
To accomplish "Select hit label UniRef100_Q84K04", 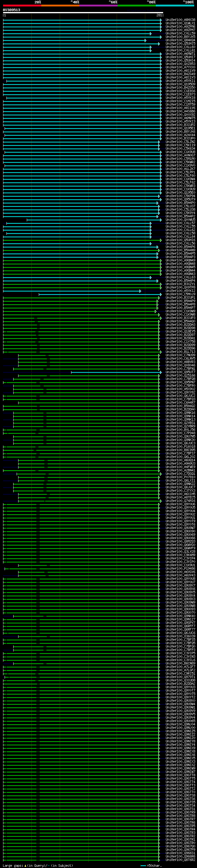I will pyautogui.click(x=180, y=40).
